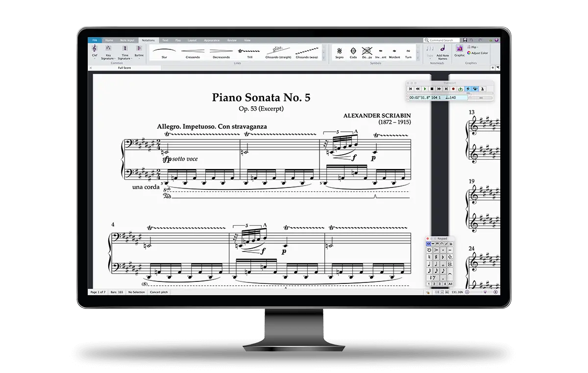588x373 pixels.
Task: Toggle staccato articulation on the Keypad
Action: coord(443,250)
